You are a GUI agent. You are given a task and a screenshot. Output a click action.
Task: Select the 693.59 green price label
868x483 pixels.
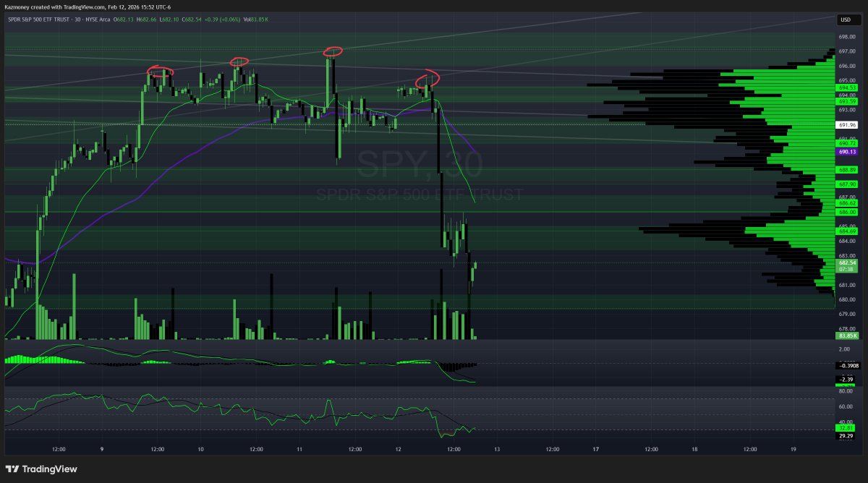point(847,102)
